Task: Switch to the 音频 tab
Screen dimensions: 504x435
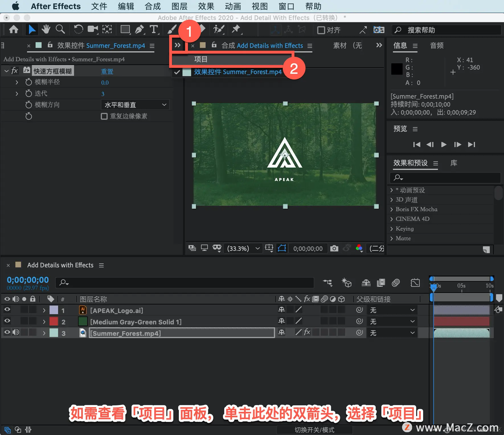Action: pyautogui.click(x=437, y=46)
